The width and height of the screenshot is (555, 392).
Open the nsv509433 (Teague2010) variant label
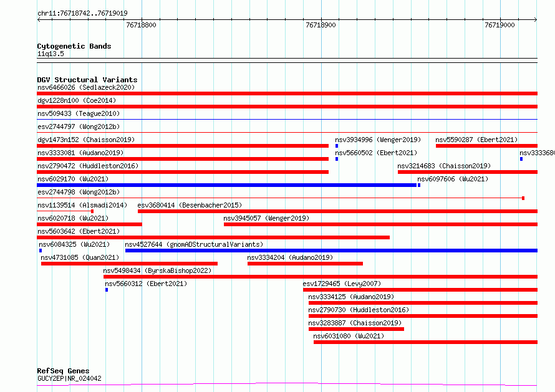point(79,113)
